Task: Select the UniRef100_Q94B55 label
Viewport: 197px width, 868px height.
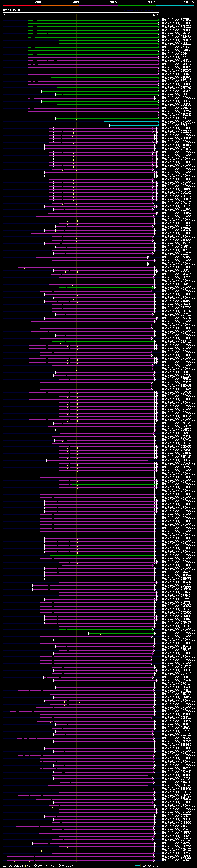Action: 177,50
